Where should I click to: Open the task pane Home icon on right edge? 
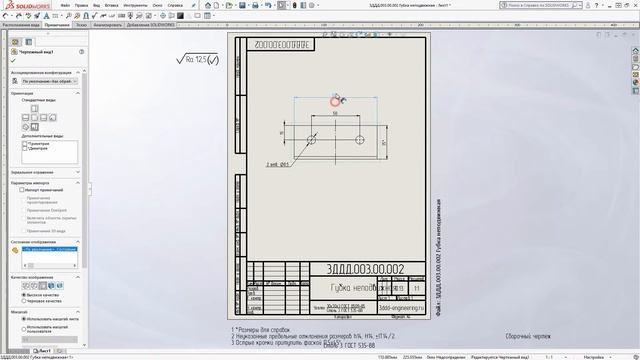point(636,51)
